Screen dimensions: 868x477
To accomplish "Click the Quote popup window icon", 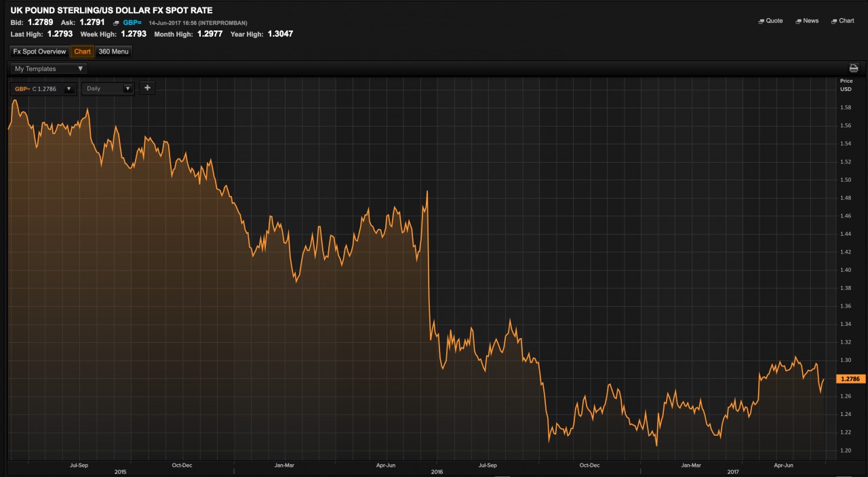I will point(761,21).
